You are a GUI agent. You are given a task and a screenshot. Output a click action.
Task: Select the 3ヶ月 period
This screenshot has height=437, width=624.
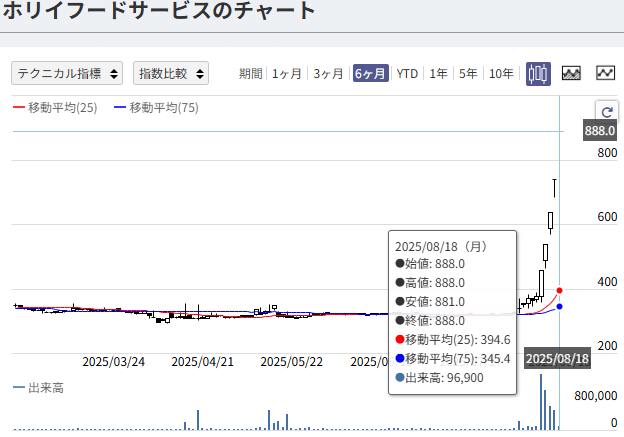click(x=328, y=74)
